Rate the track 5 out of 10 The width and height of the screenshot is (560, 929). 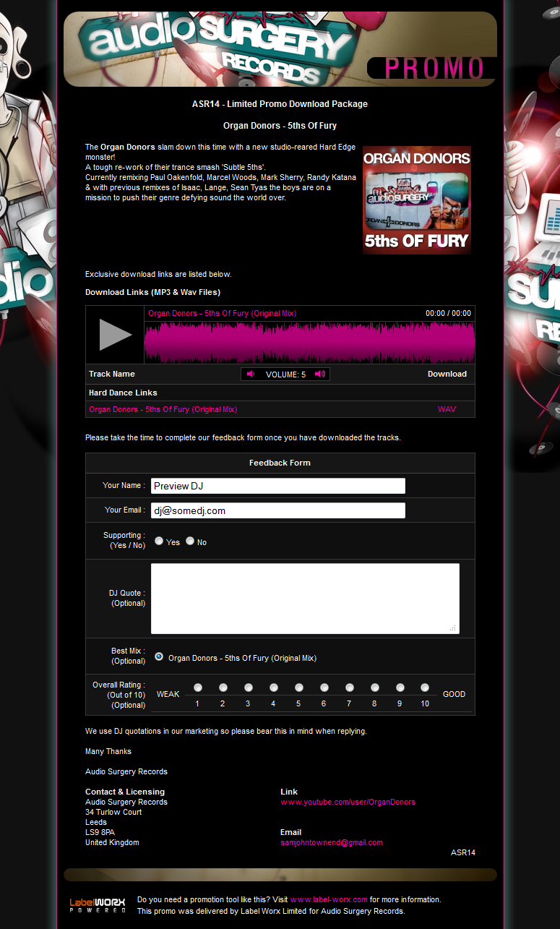tap(299, 688)
